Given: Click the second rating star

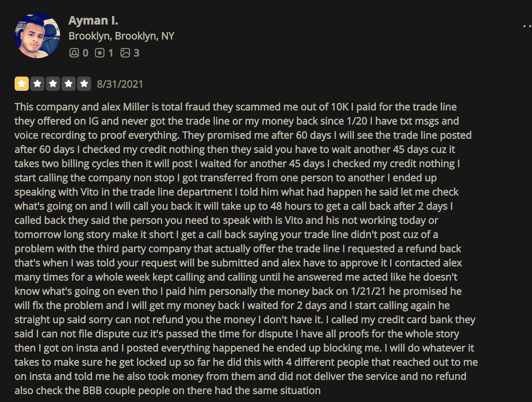Looking at the screenshot, I should pyautogui.click(x=37, y=84).
